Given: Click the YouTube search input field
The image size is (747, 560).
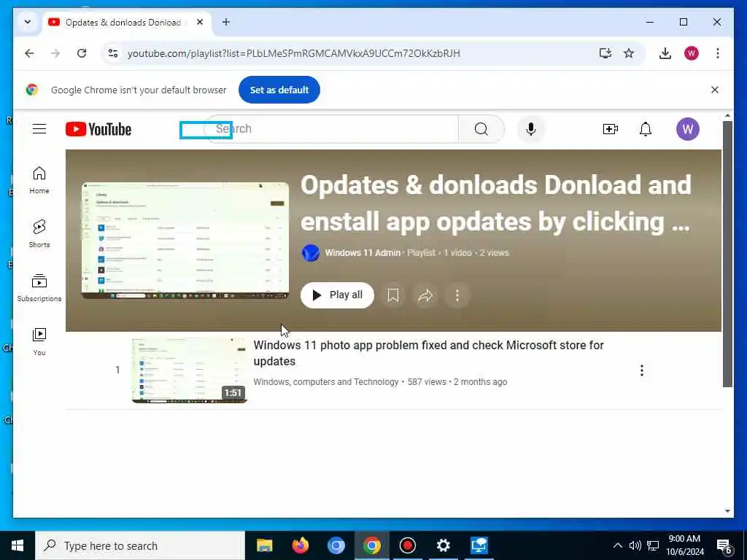Looking at the screenshot, I should [x=331, y=129].
